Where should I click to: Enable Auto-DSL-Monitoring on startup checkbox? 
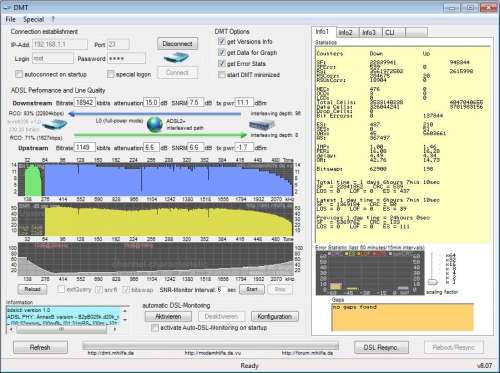[x=155, y=328]
